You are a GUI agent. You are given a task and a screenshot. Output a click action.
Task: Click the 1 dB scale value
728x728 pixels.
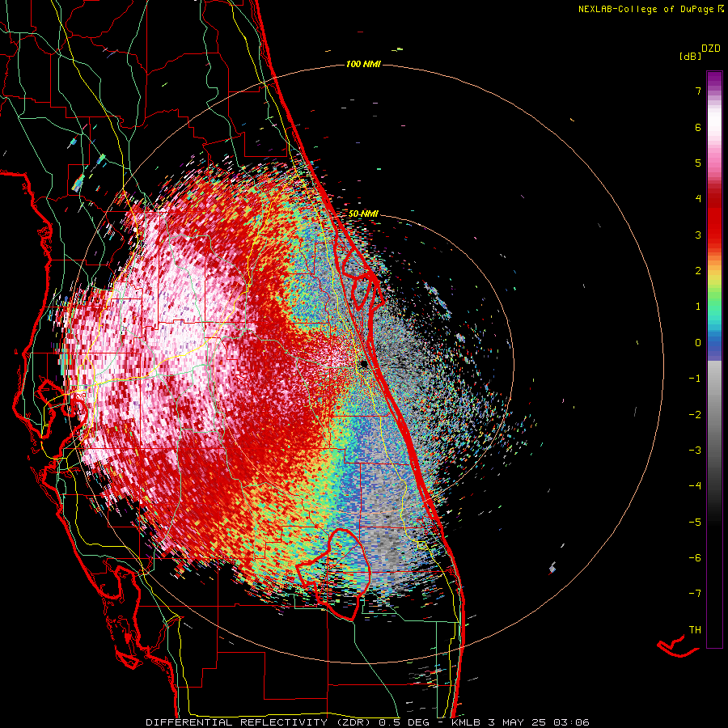coord(698,307)
